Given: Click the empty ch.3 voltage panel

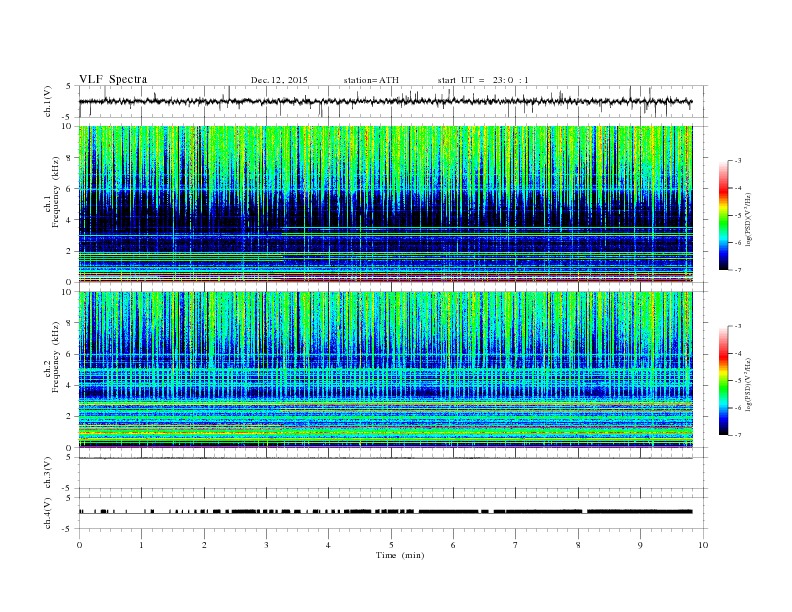Looking at the screenshot, I should point(393,473).
